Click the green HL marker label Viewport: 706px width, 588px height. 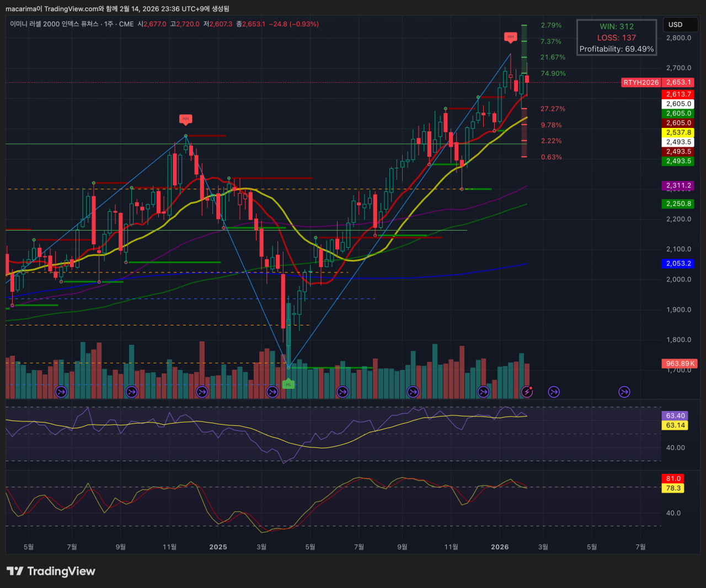[x=288, y=384]
